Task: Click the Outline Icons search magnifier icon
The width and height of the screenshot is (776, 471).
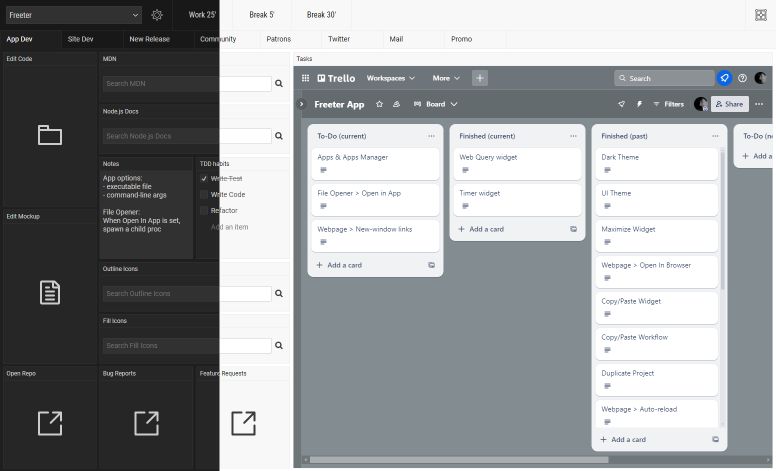Action: pos(279,293)
